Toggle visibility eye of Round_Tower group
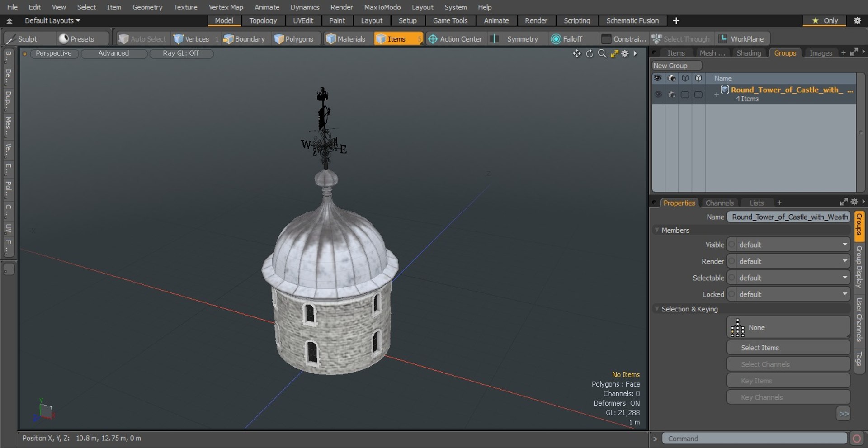Viewport: 868px width, 448px height. coord(658,94)
